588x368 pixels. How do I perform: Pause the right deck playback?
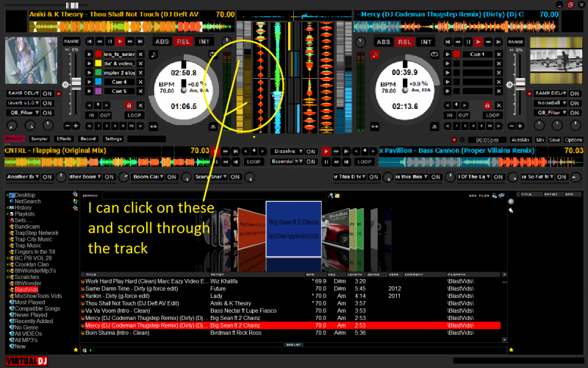[468, 42]
